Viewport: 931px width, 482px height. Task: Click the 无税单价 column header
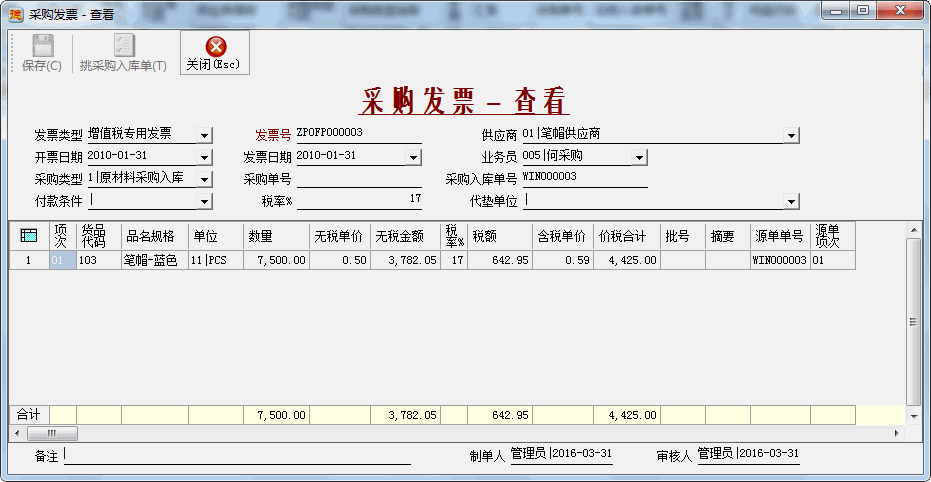click(340, 236)
